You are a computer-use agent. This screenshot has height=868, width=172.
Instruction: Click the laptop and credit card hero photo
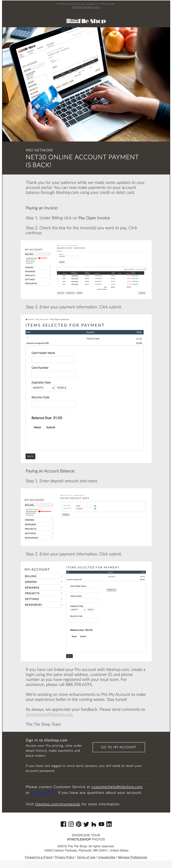[x=86, y=84]
